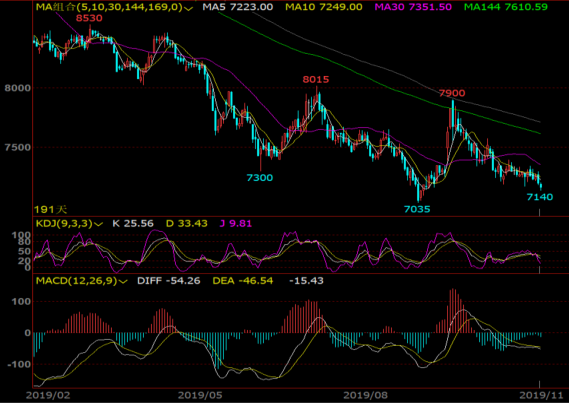
Task: Click the MACD DEA -46.54 value
Action: pos(243,280)
